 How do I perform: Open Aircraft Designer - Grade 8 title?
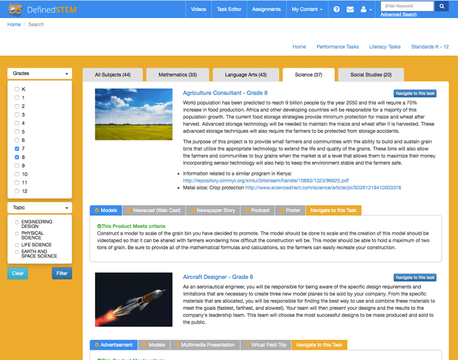218,277
